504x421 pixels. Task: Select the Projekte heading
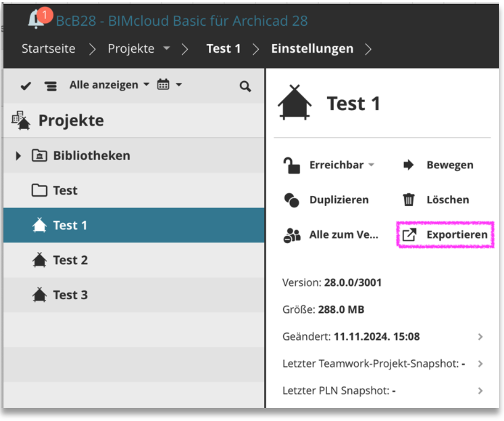[71, 120]
